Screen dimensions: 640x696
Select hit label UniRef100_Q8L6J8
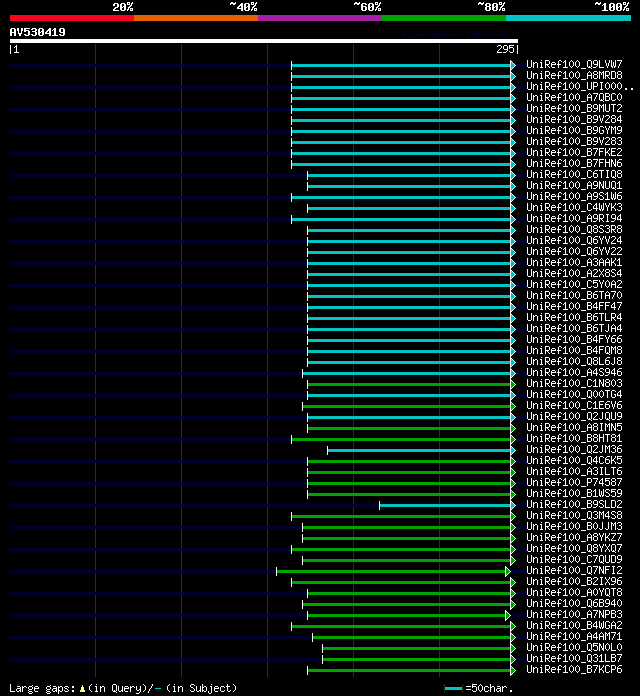574,361
